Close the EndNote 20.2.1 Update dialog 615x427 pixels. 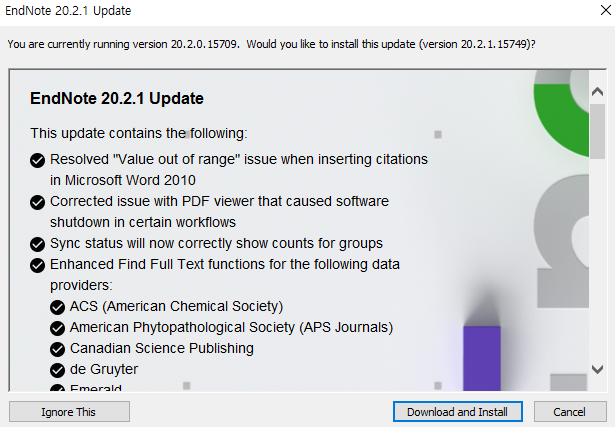(606, 11)
